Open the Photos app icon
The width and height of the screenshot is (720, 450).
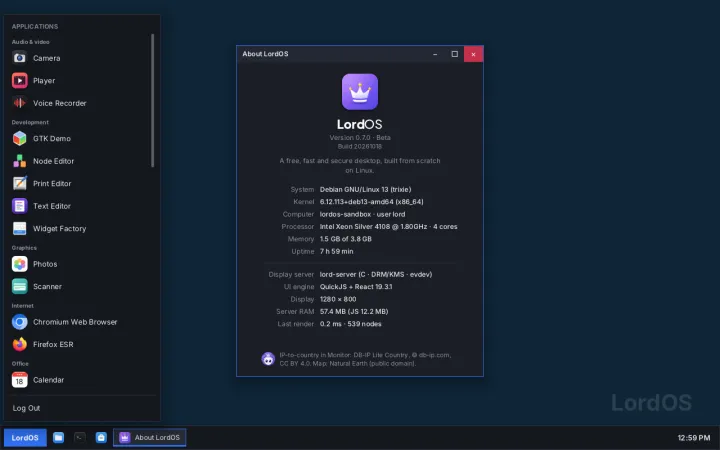tap(19, 264)
